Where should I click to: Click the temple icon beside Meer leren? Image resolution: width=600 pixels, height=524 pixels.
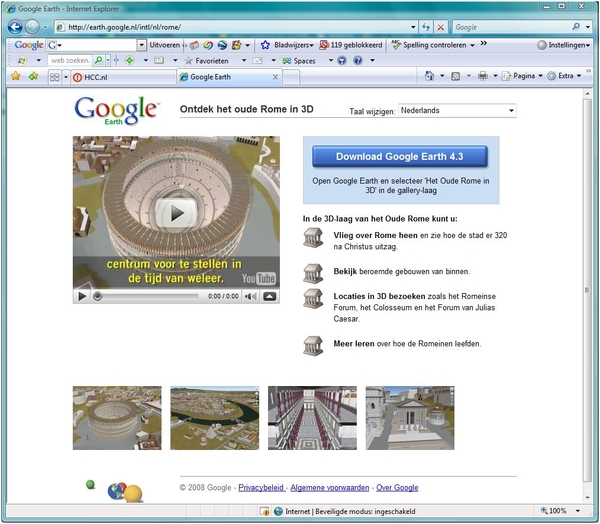(313, 346)
